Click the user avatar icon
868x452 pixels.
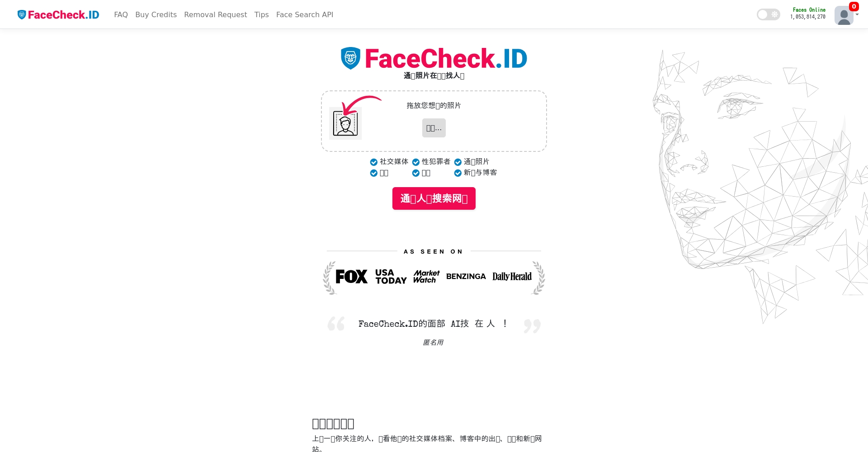(844, 15)
